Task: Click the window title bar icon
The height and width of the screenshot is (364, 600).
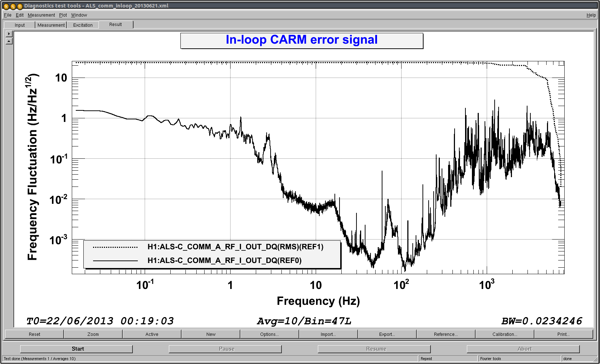Action: click(6, 6)
